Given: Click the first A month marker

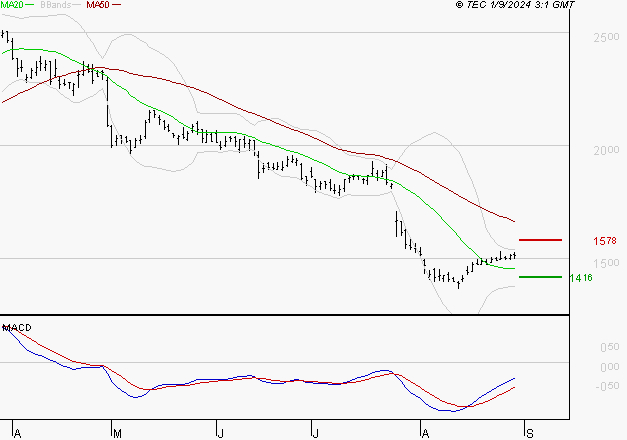Looking at the screenshot, I should 17,434.
